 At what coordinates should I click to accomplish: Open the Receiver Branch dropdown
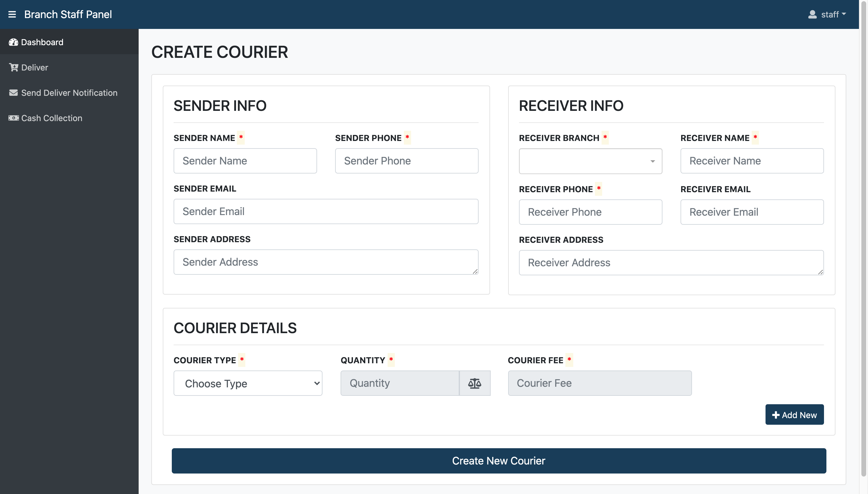[x=590, y=161]
